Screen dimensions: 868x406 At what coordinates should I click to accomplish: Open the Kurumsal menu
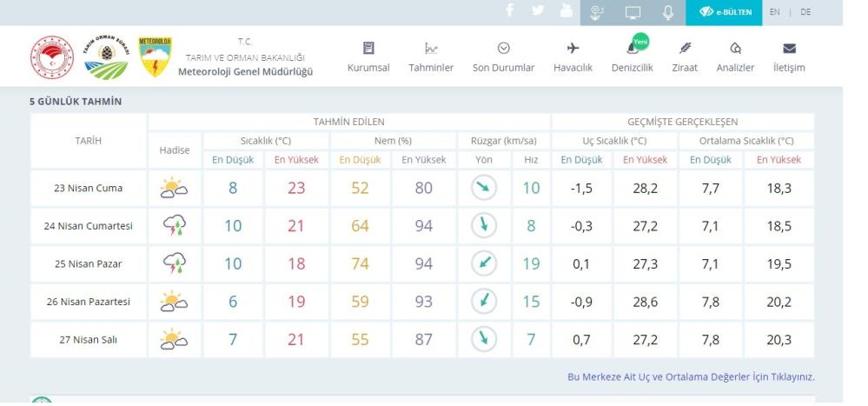[x=368, y=57]
